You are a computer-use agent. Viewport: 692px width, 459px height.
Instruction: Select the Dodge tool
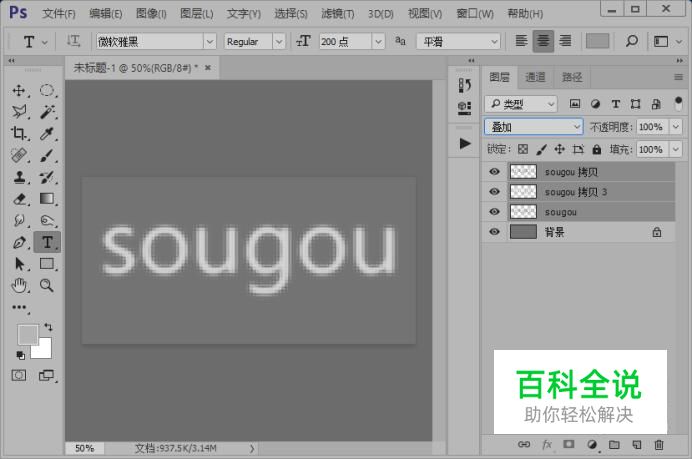47,220
